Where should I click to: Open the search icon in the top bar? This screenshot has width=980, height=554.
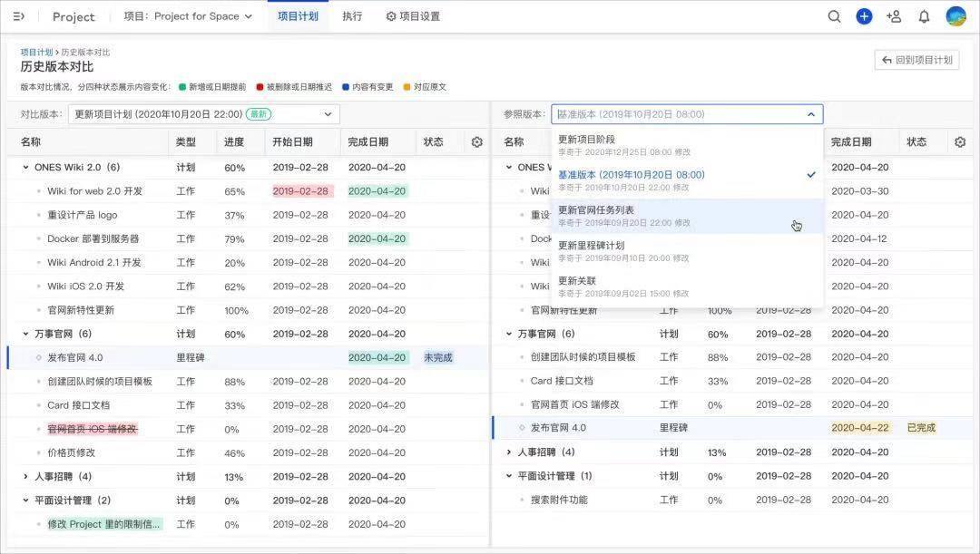click(834, 16)
